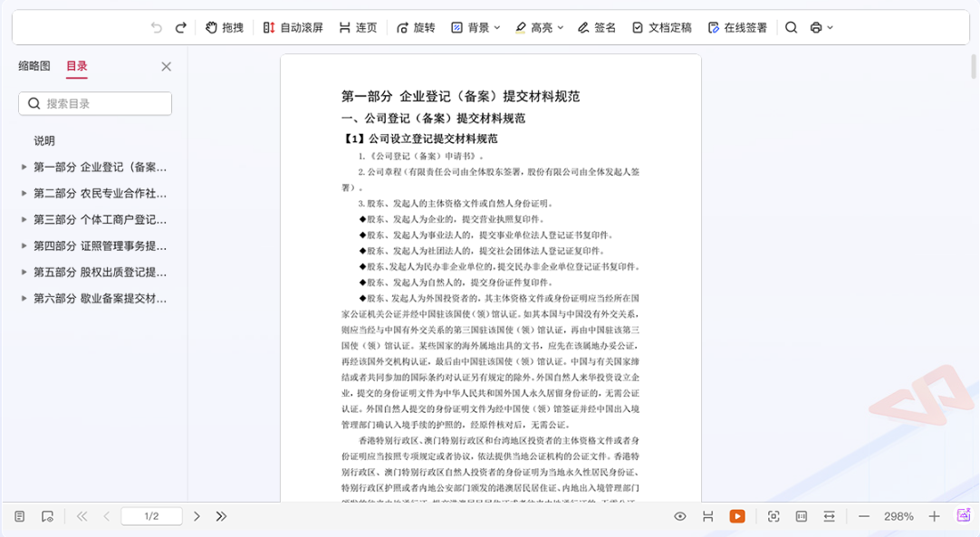Expand 第一部分 企业登记 tree item
The height and width of the screenshot is (537, 980).
[24, 168]
